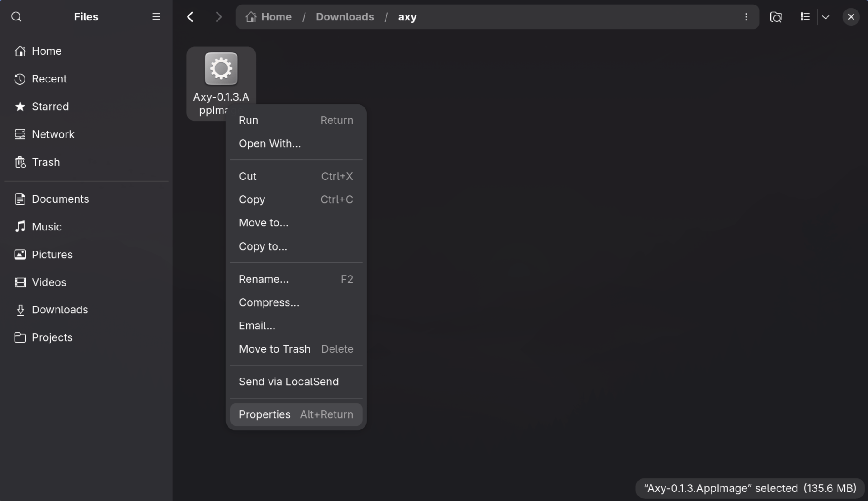Image resolution: width=868 pixels, height=501 pixels.
Task: Choose Move to Trash in context menu
Action: point(296,349)
